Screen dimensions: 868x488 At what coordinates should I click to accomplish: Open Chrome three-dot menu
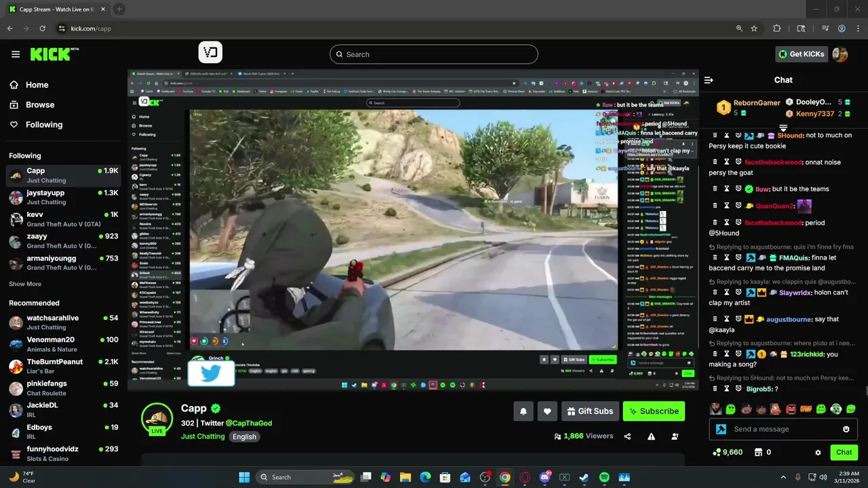click(x=857, y=28)
